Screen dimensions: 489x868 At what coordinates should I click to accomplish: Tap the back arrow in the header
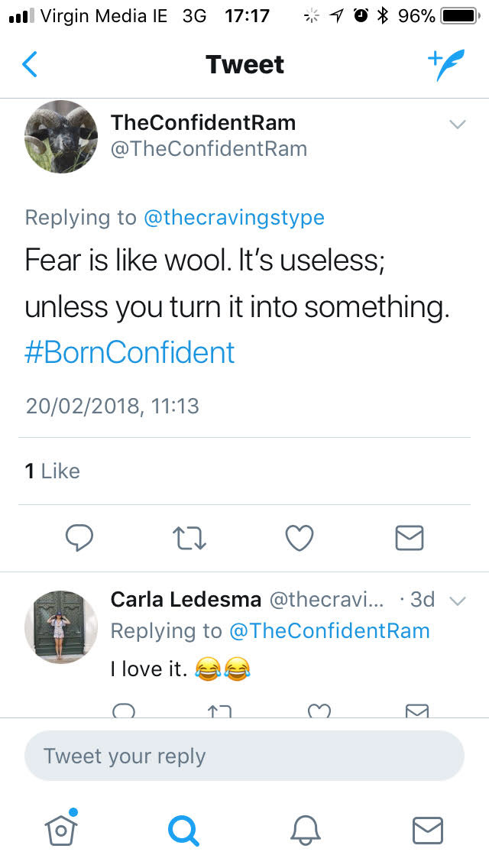click(30, 65)
